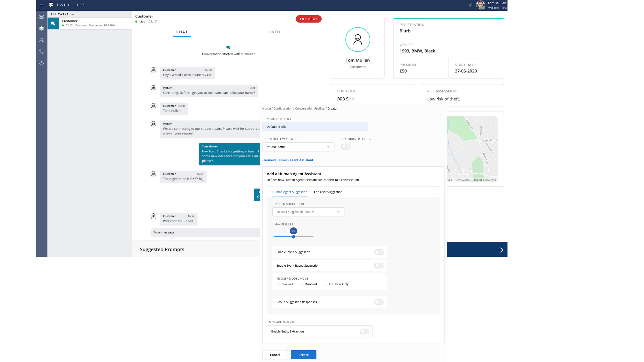This screenshot has height=362, width=644.
Task: Click the Cancel button
Action: pyautogui.click(x=275, y=355)
